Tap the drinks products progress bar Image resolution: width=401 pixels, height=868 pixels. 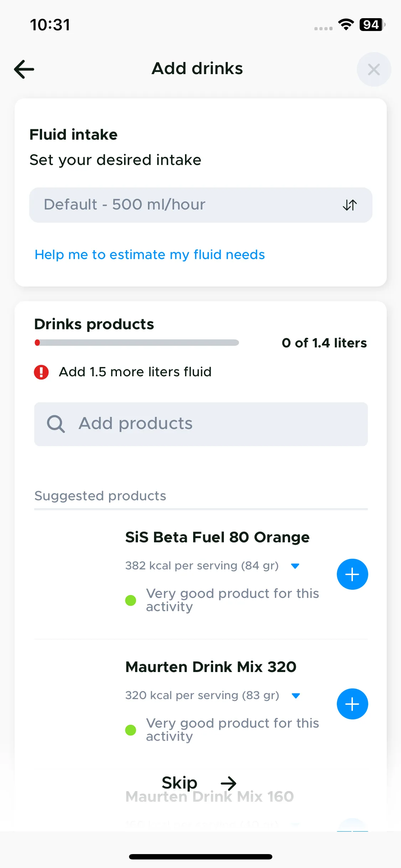137,343
